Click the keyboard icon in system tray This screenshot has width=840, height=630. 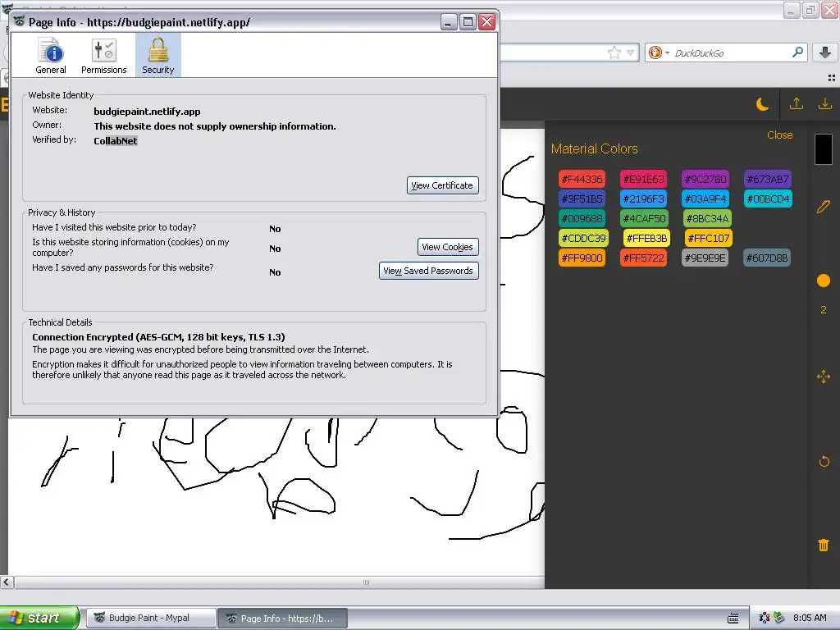[x=733, y=618]
